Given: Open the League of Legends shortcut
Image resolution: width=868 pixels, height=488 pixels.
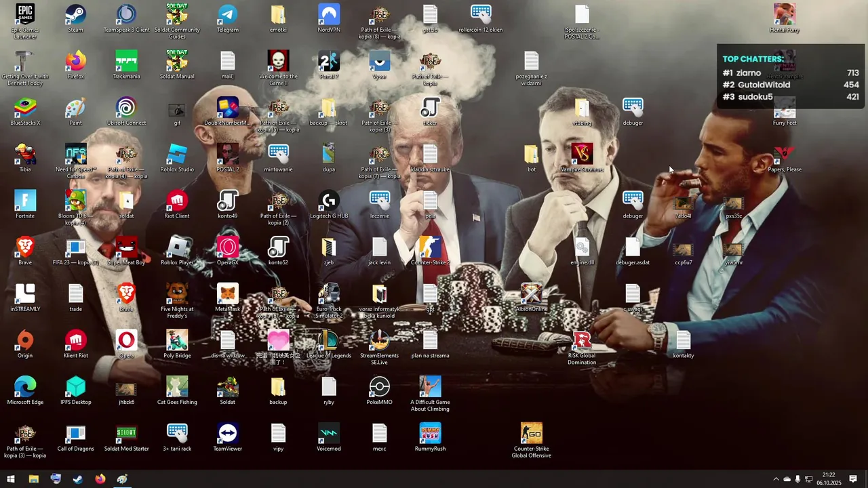Looking at the screenshot, I should pyautogui.click(x=329, y=344).
